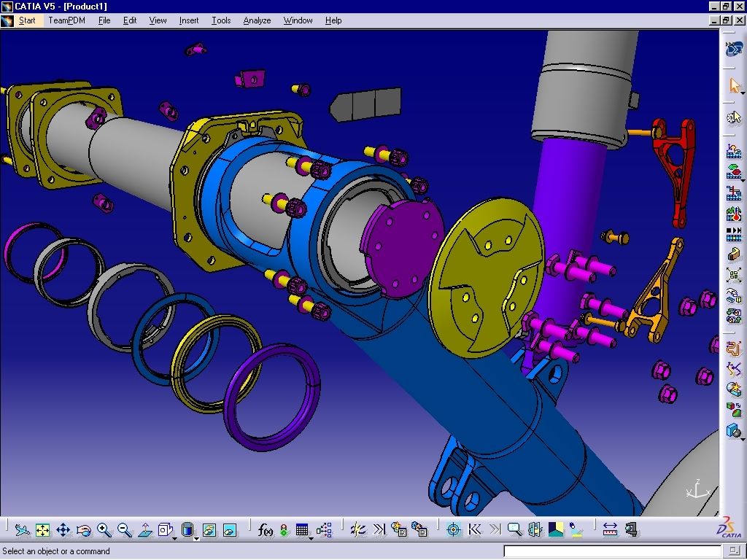The image size is (747, 560).
Task: Activate the Pan view tool
Action: (63, 530)
